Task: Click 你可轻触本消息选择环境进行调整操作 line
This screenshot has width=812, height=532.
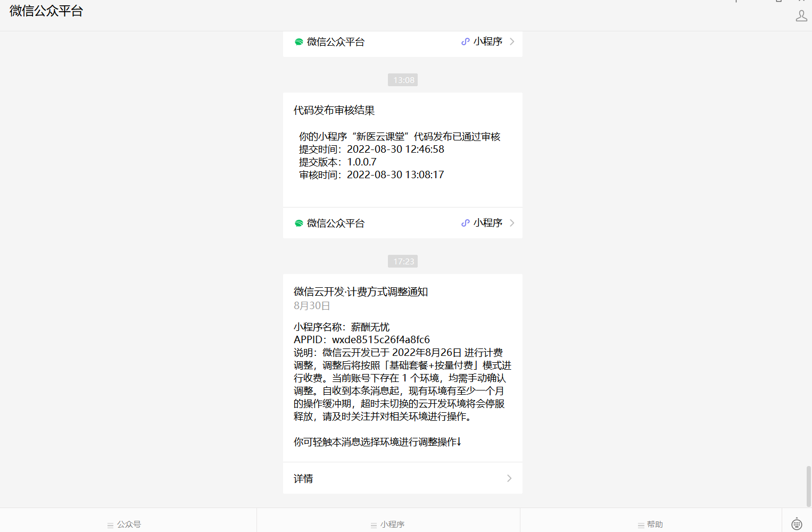Action: [x=377, y=442]
